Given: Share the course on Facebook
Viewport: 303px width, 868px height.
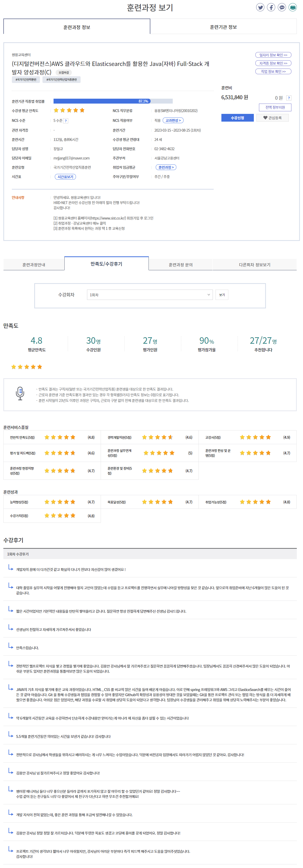Looking at the screenshot, I should (271, 7).
